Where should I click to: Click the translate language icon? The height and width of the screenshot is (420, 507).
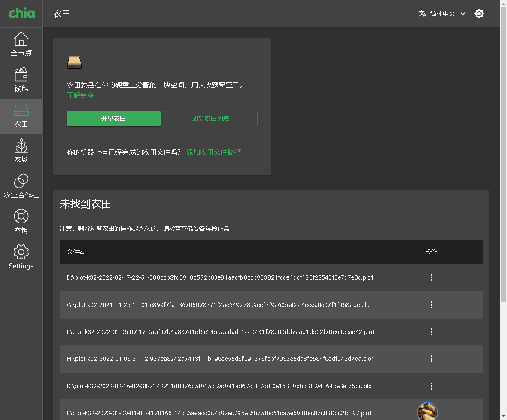pos(422,14)
